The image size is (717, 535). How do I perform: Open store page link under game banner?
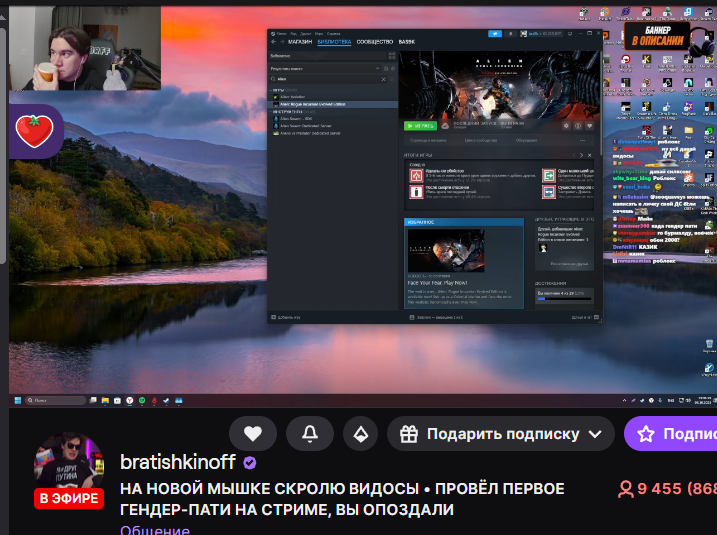[428, 140]
